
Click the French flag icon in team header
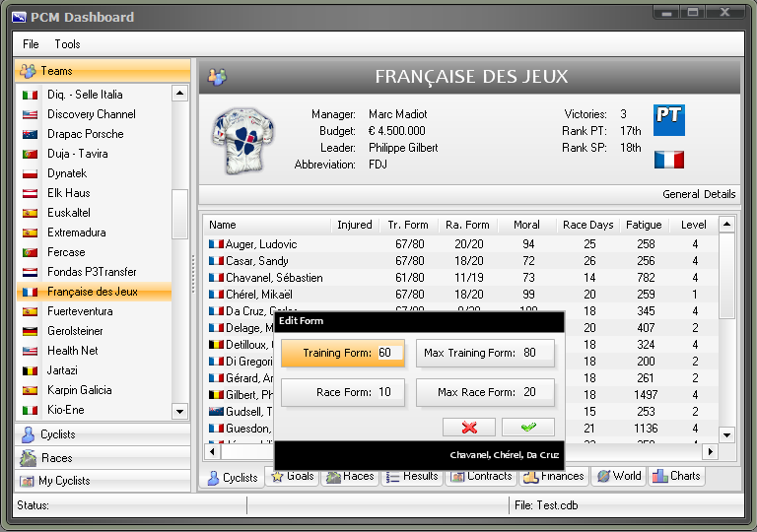669,160
